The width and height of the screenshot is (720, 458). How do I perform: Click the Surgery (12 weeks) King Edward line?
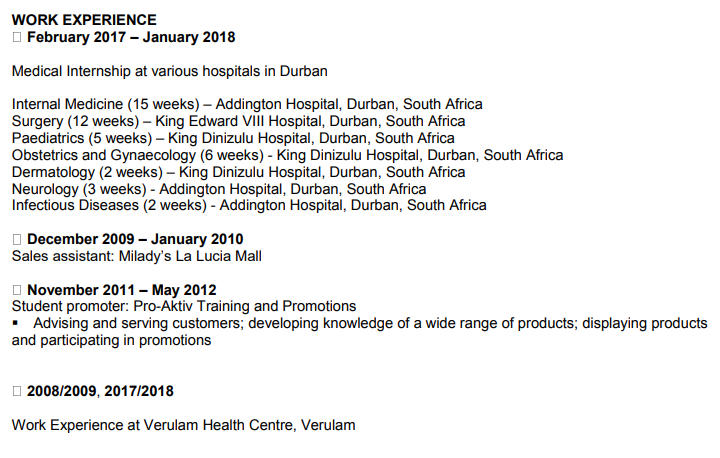pyautogui.click(x=238, y=121)
